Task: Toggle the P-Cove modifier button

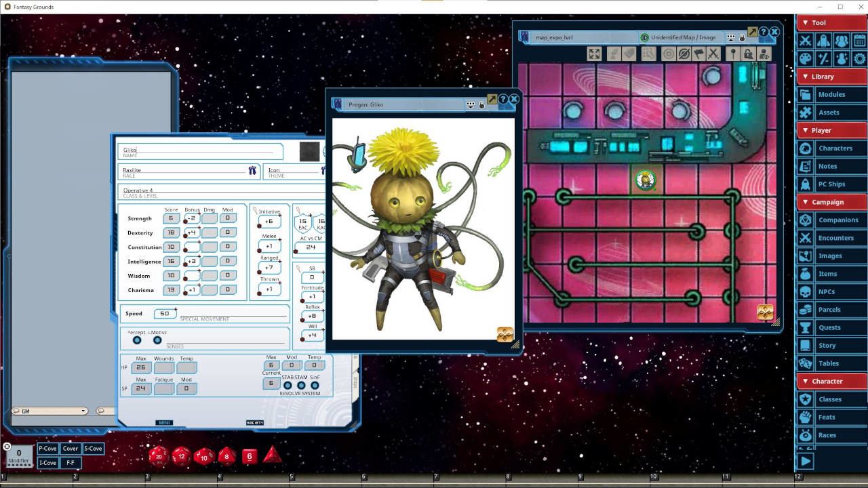Action: click(47, 449)
